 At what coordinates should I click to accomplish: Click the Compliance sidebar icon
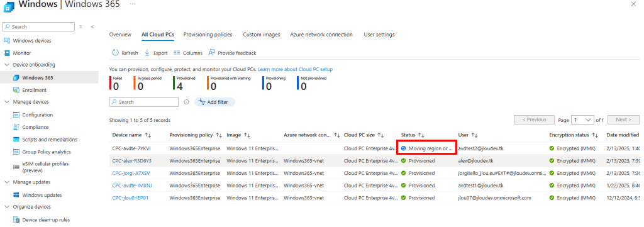pyautogui.click(x=16, y=127)
